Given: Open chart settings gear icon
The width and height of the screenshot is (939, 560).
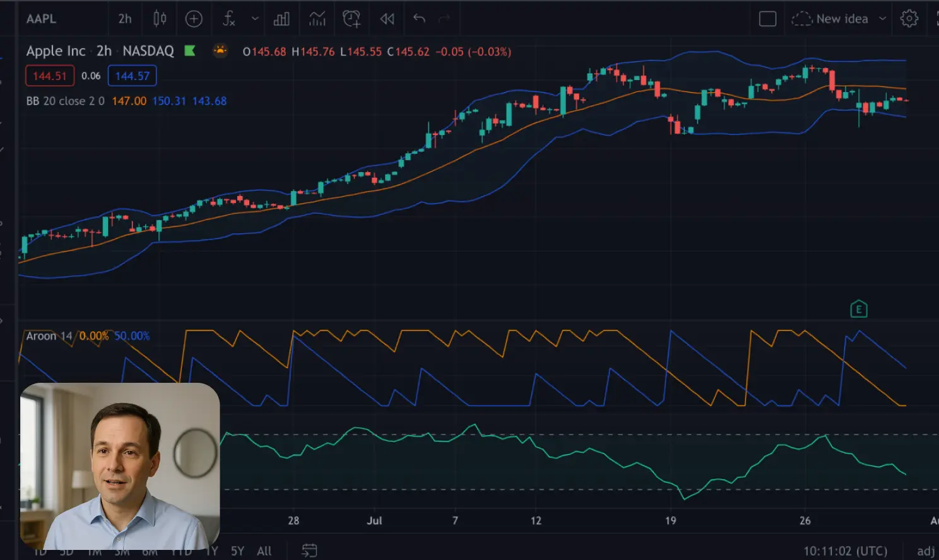Looking at the screenshot, I should pyautogui.click(x=909, y=19).
